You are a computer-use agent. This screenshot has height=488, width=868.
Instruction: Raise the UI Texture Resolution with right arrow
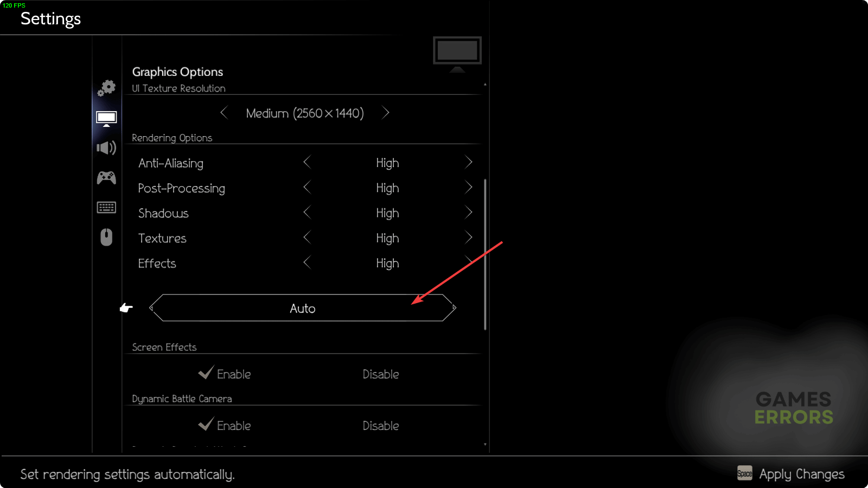[x=386, y=113]
